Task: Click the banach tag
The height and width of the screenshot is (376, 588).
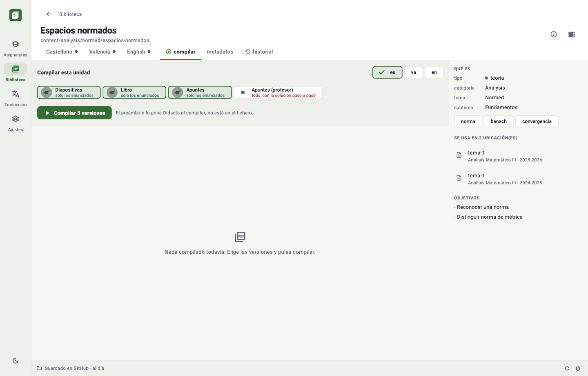Action: (499, 121)
